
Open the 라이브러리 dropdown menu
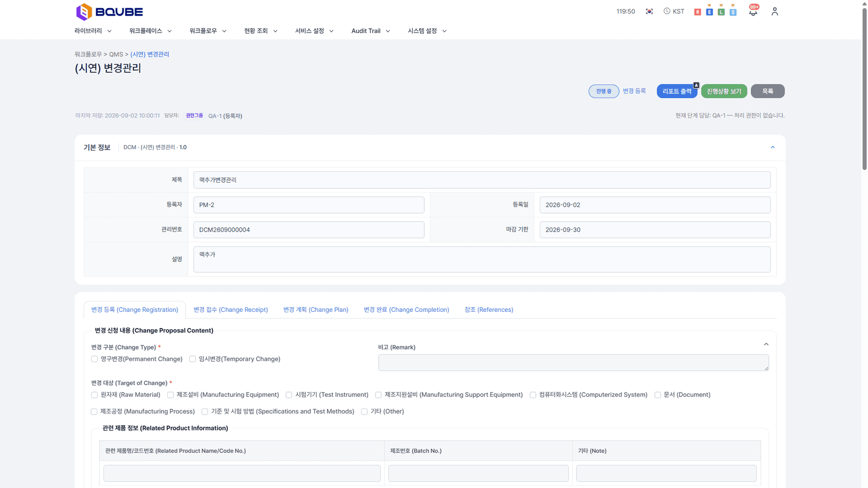(93, 31)
